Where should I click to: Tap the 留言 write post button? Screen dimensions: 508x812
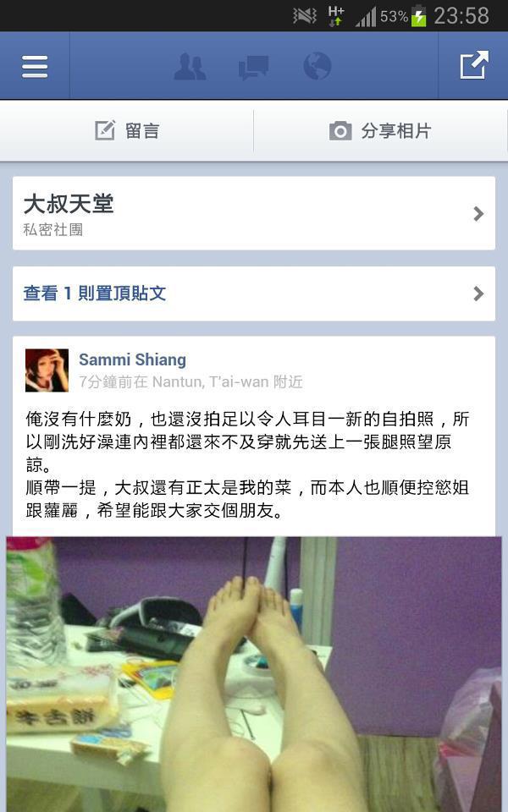127,130
